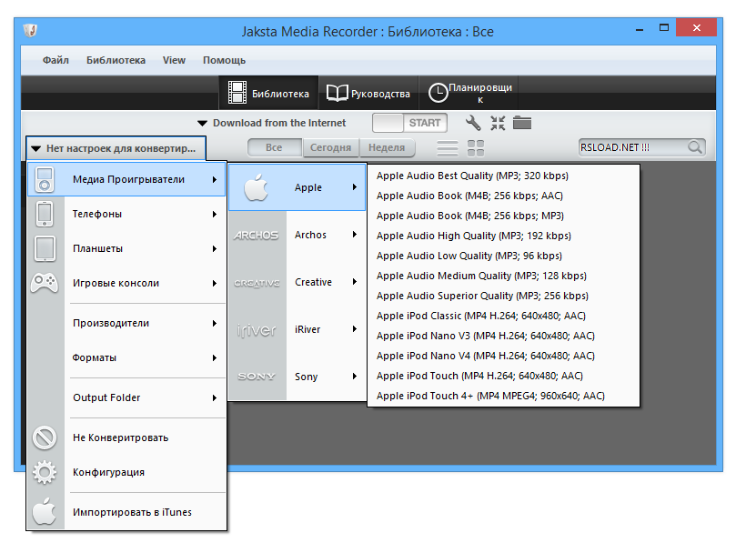Click the search field with RSLOAD.NET text
This screenshot has height=553, width=756.
point(630,147)
